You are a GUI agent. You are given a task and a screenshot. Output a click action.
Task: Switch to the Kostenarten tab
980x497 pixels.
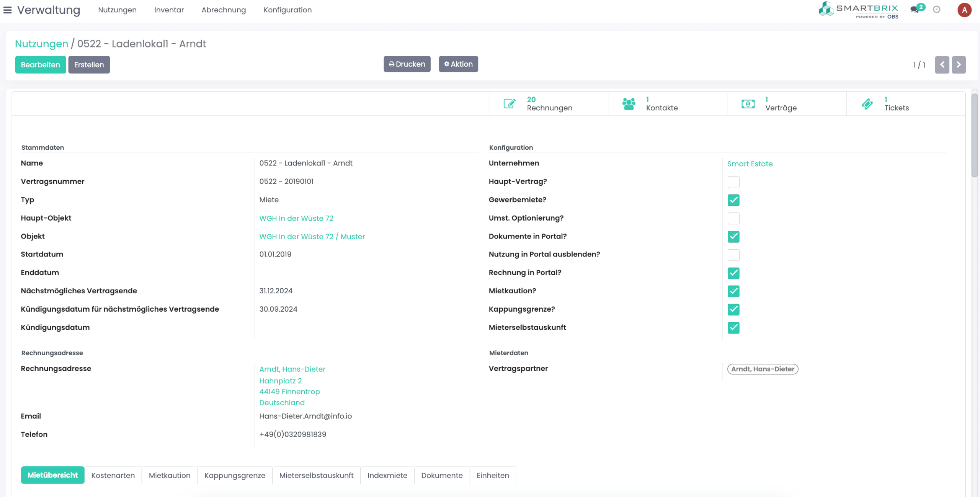pos(113,475)
